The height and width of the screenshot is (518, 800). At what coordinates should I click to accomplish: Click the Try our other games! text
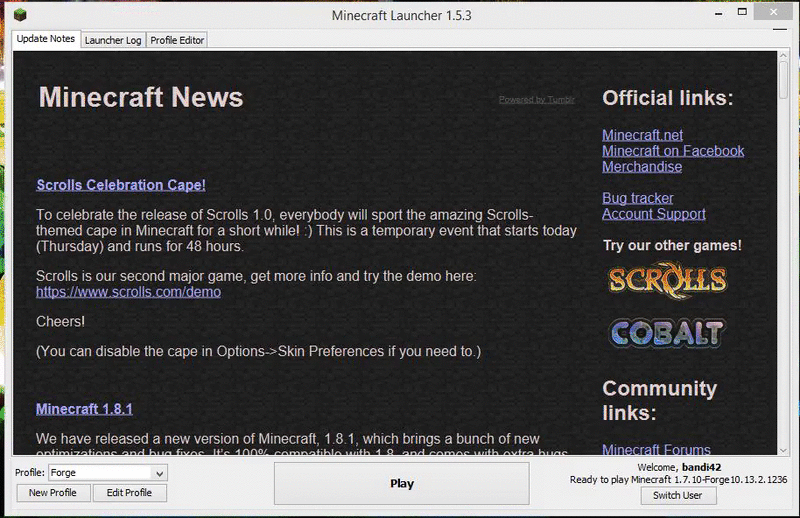point(672,245)
